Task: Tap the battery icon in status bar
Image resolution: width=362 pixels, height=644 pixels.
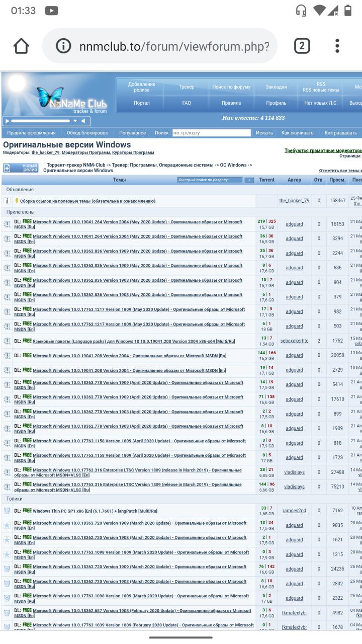Action: 347,10
